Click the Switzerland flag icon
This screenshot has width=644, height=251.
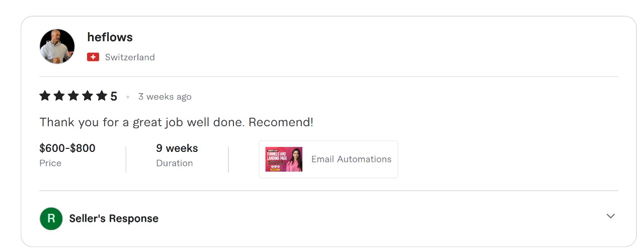(93, 57)
